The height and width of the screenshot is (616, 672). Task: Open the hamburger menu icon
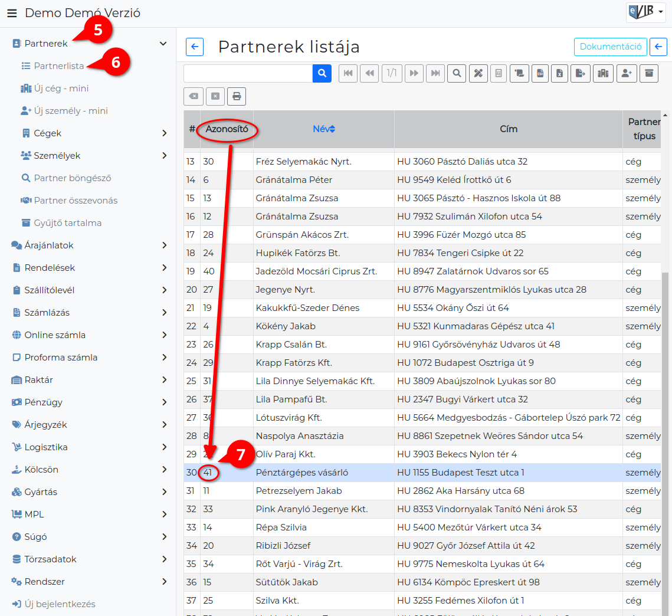12,13
